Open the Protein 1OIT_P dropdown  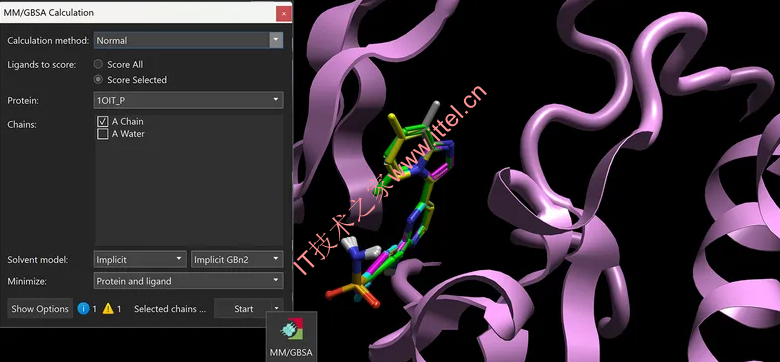(x=189, y=100)
